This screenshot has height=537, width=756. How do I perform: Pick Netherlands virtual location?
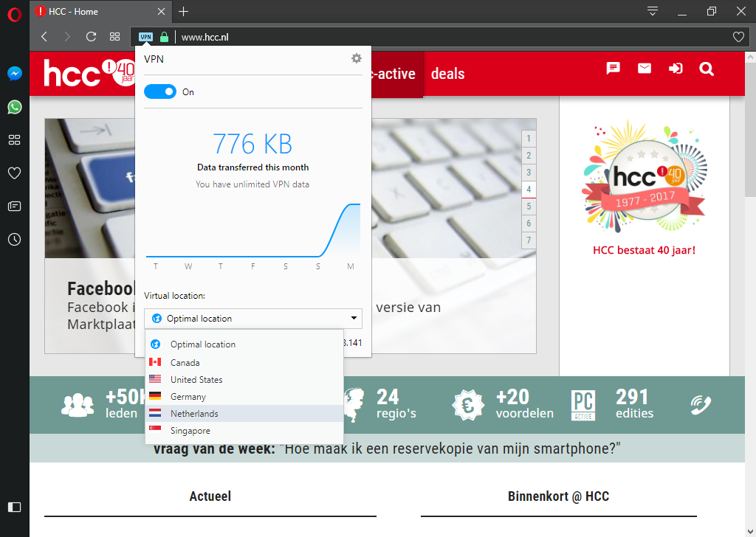coord(244,413)
